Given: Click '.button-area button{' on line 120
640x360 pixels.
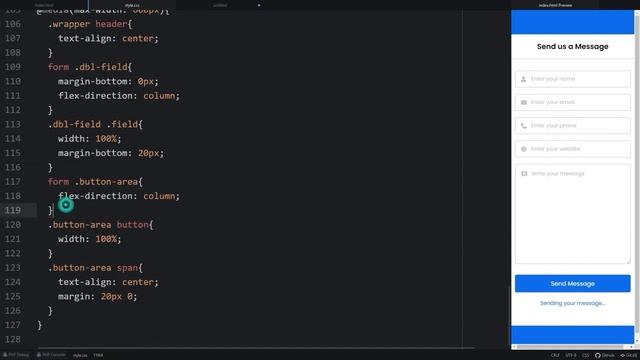Looking at the screenshot, I should pyautogui.click(x=100, y=224).
